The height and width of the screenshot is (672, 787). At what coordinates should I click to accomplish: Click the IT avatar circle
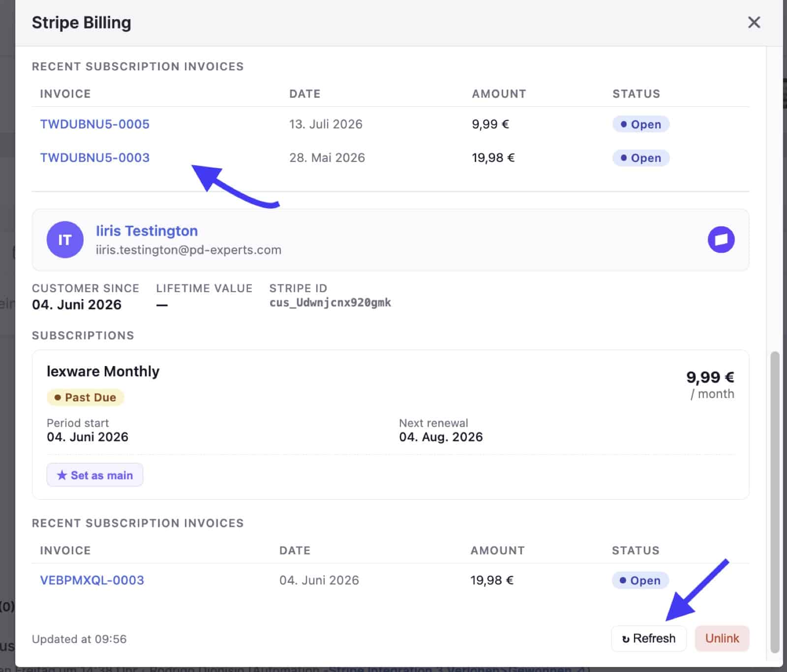tap(65, 240)
